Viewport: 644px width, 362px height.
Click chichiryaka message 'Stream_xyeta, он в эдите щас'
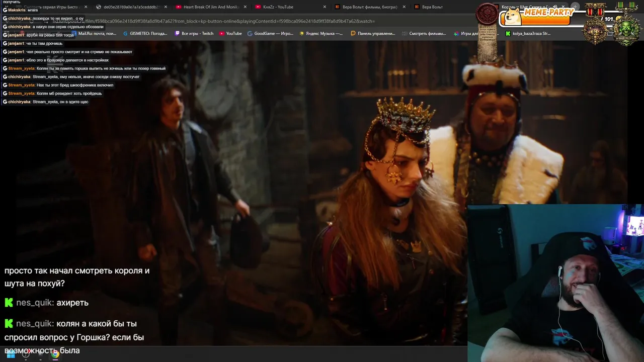pyautogui.click(x=46, y=102)
